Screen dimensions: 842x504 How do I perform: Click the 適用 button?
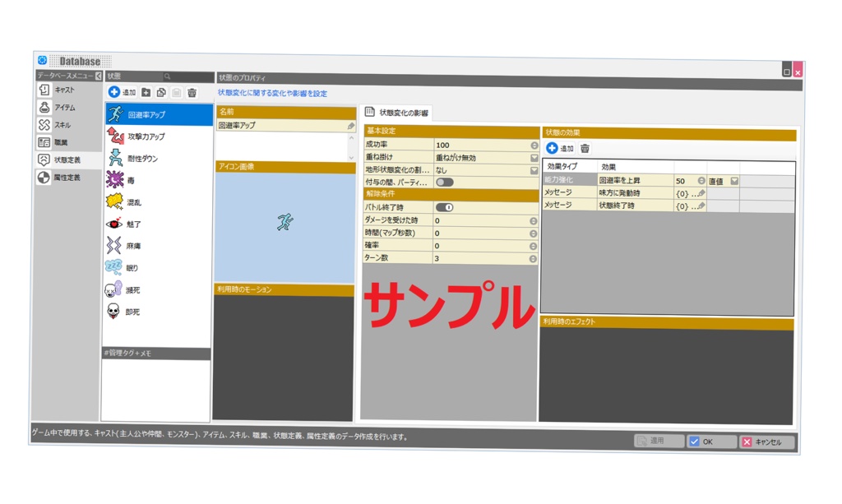pyautogui.click(x=659, y=441)
